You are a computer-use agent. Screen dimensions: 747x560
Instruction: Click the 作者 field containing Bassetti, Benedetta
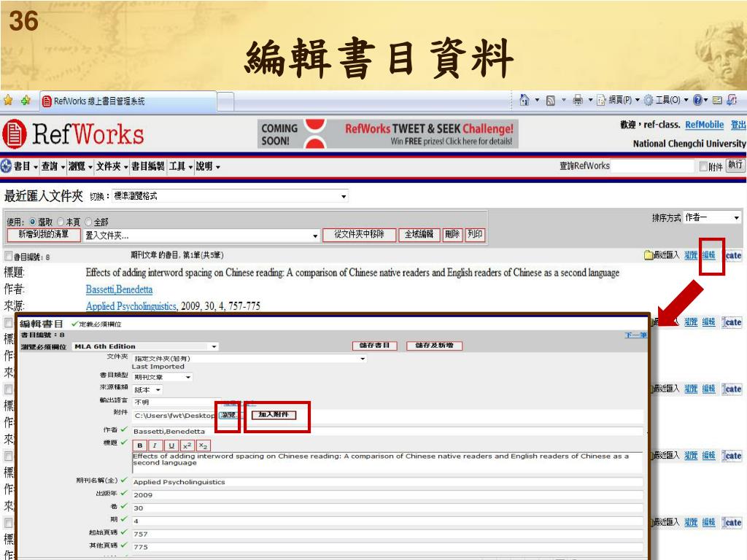tap(387, 431)
